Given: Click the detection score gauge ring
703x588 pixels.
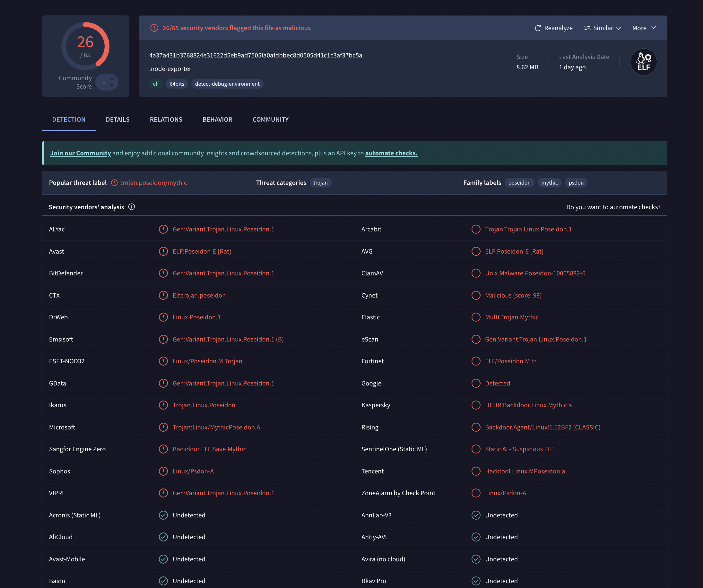Looking at the screenshot, I should [85, 46].
